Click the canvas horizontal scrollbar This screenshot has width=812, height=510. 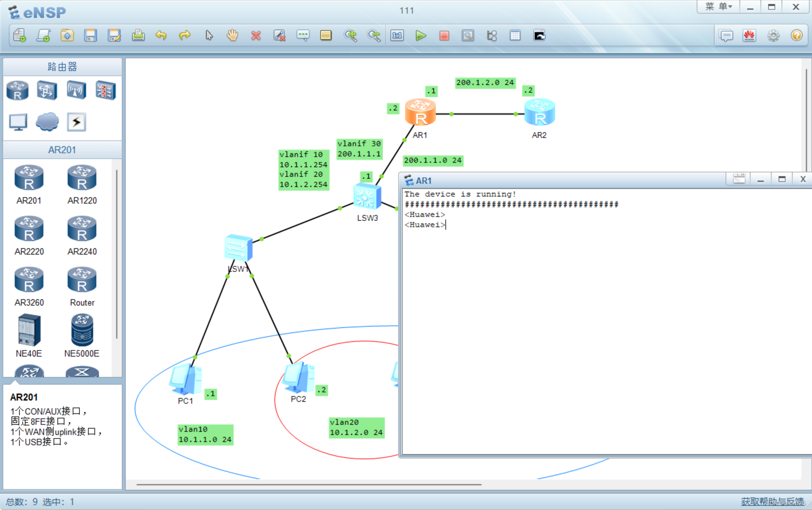(x=309, y=484)
